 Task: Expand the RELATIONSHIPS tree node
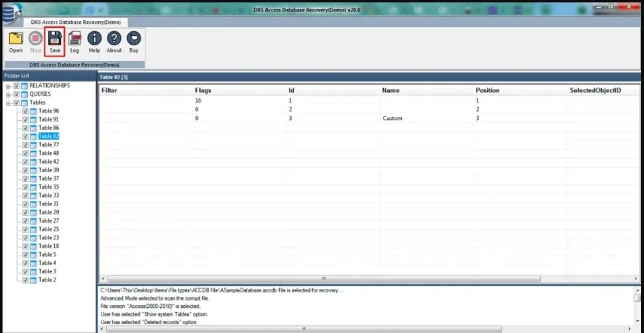(x=8, y=85)
